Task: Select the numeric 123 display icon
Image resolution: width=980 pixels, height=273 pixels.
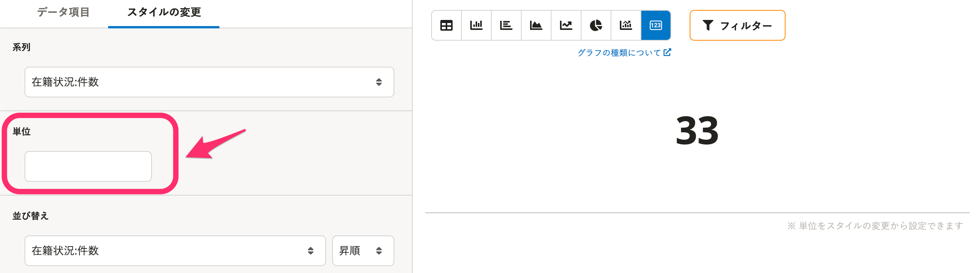Action: (656, 25)
